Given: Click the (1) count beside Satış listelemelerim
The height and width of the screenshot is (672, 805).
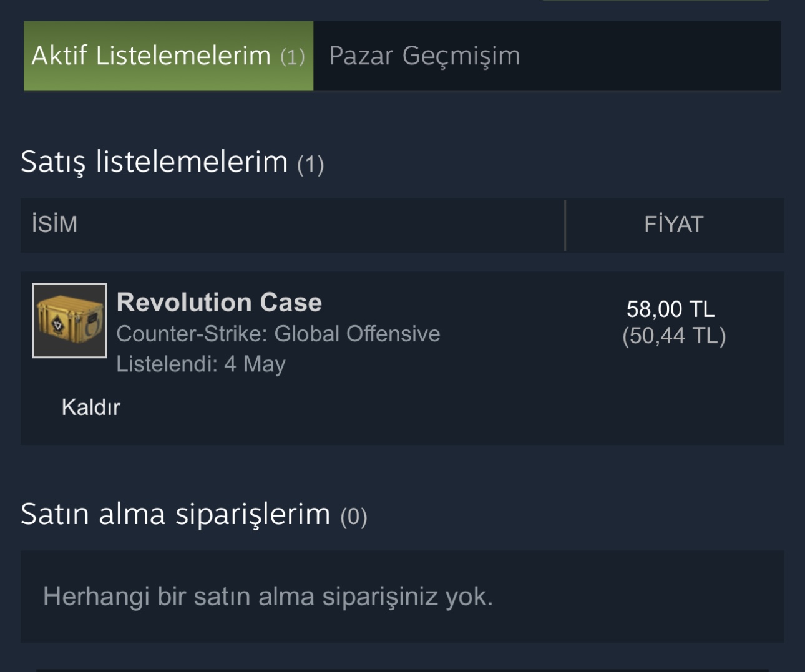Looking at the screenshot, I should click(x=310, y=165).
